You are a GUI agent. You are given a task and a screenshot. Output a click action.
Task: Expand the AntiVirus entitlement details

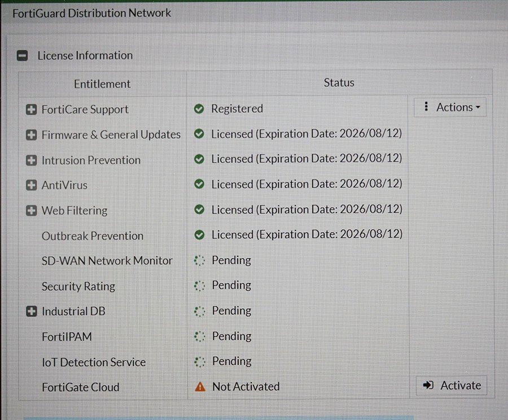32,185
